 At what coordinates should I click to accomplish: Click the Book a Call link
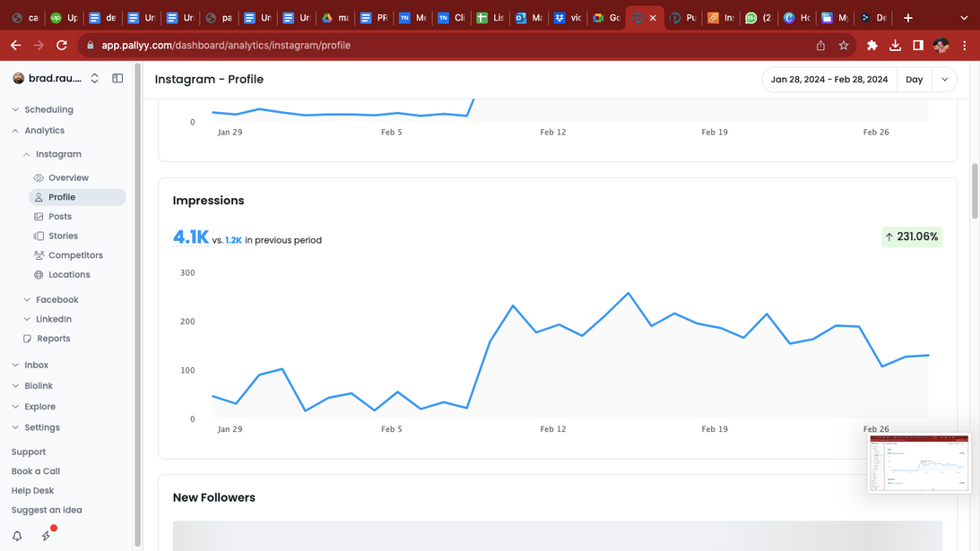(x=36, y=471)
